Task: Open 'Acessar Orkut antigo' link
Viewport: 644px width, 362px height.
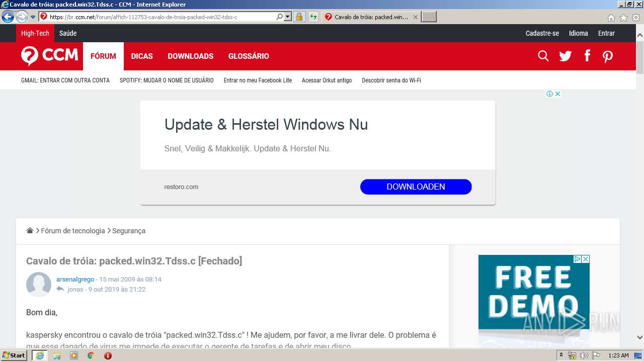Action: tap(327, 80)
